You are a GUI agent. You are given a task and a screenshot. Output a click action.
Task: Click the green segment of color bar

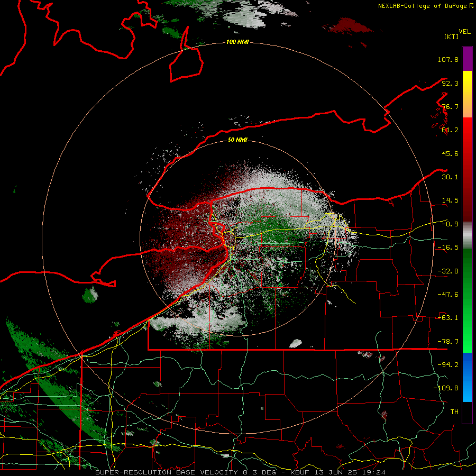467,300
